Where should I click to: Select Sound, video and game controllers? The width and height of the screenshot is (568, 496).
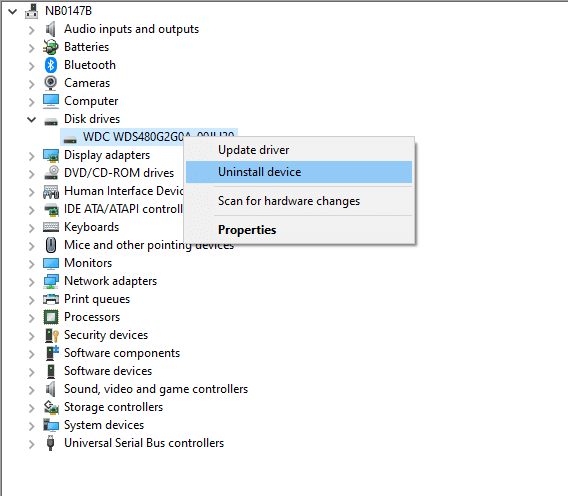click(x=156, y=389)
